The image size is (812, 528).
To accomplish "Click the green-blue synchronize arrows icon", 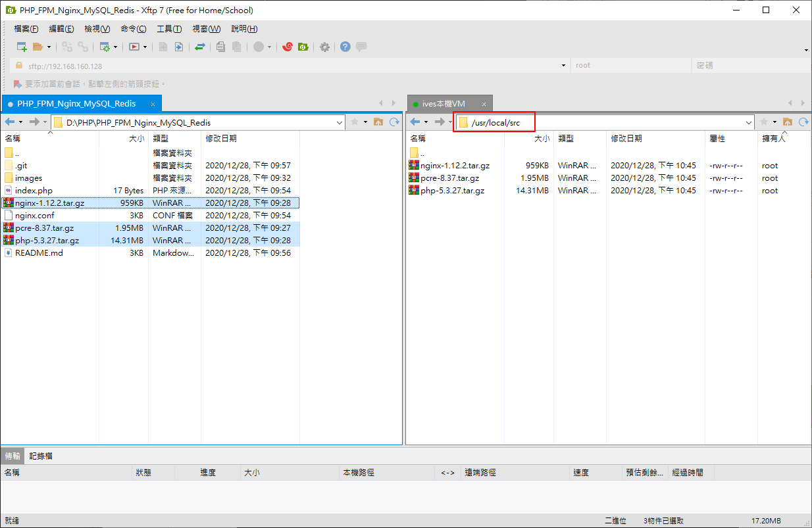I will tap(199, 47).
